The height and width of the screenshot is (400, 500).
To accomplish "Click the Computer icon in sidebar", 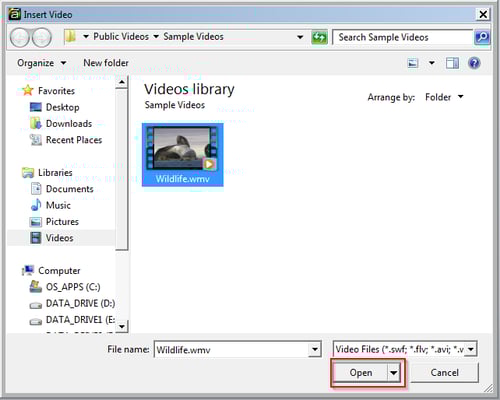I will click(28, 270).
